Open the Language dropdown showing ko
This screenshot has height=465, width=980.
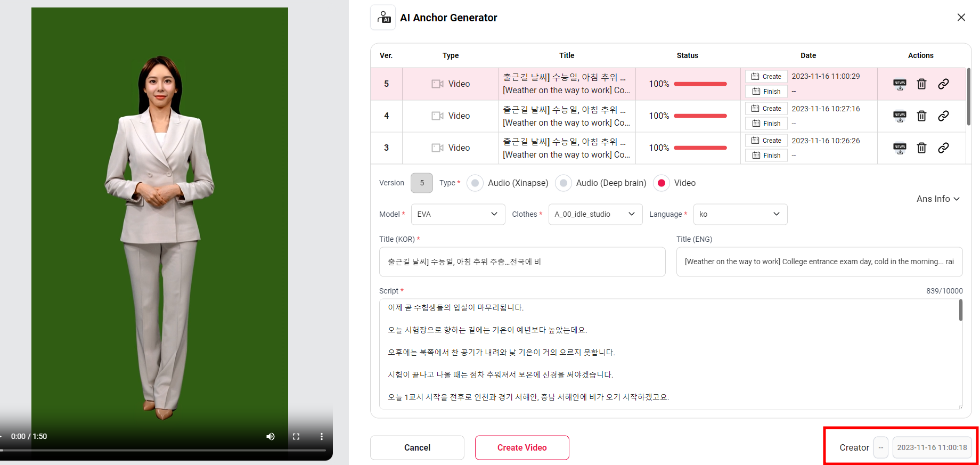coord(740,214)
